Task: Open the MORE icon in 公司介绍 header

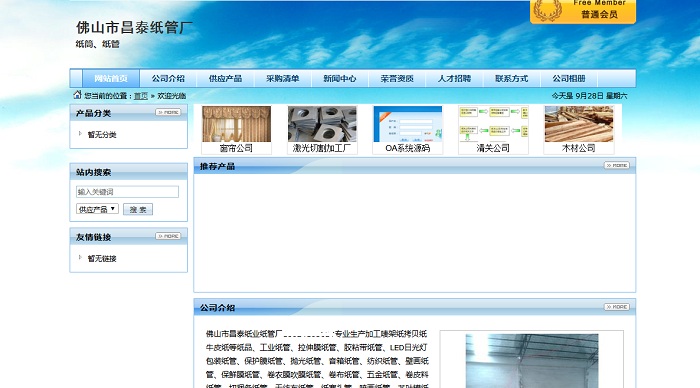Action: (617, 307)
